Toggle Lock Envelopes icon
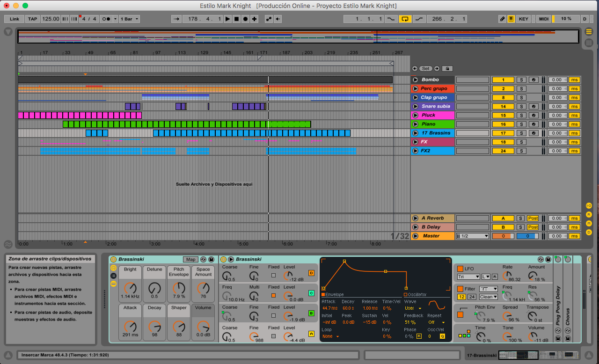 (x=447, y=68)
